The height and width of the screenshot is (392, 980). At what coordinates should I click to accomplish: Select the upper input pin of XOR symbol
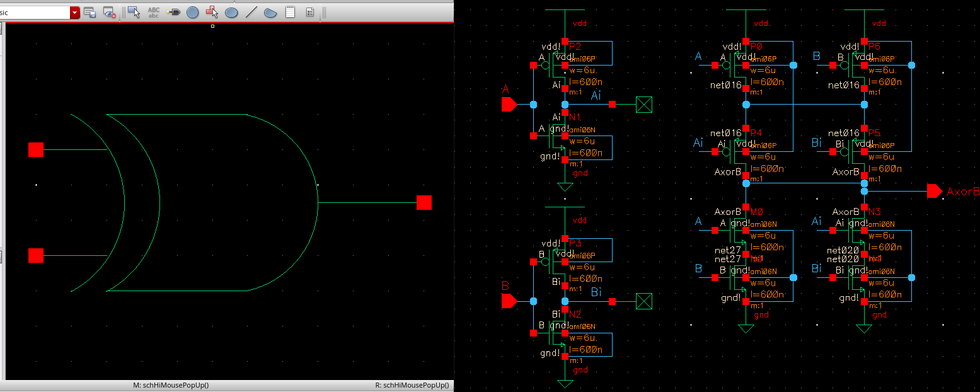tap(36, 149)
